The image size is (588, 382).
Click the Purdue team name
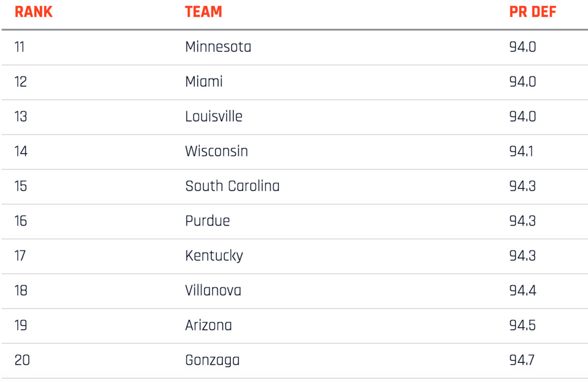coord(207,221)
